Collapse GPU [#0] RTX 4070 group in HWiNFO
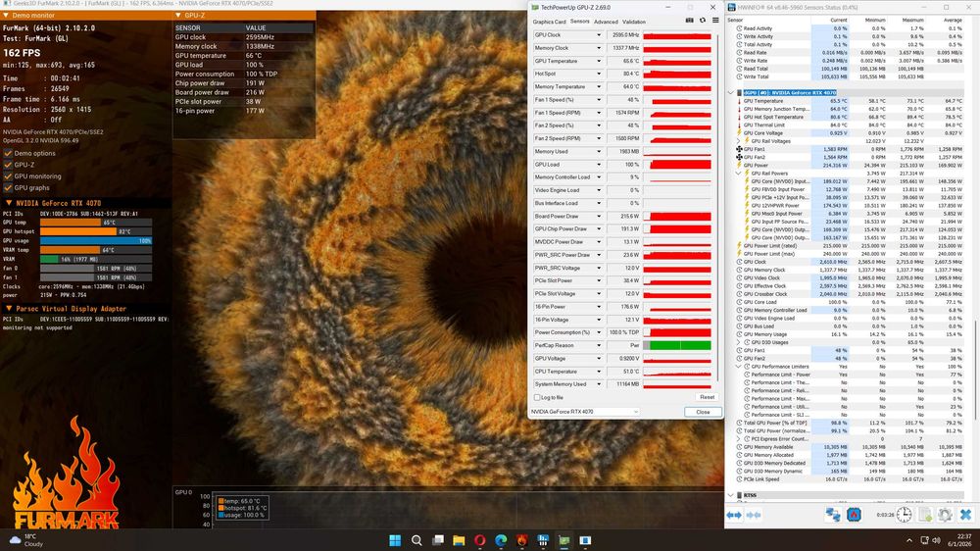The width and height of the screenshot is (980, 551). [x=731, y=92]
